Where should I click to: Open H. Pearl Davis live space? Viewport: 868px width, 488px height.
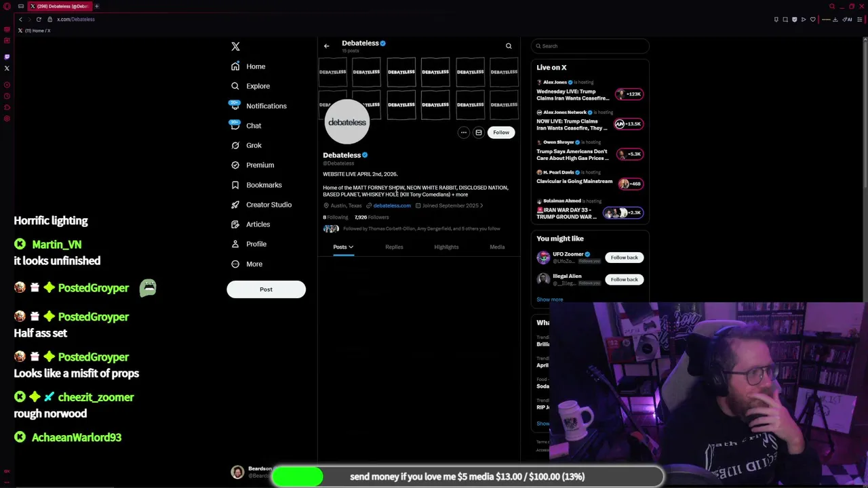click(590, 179)
